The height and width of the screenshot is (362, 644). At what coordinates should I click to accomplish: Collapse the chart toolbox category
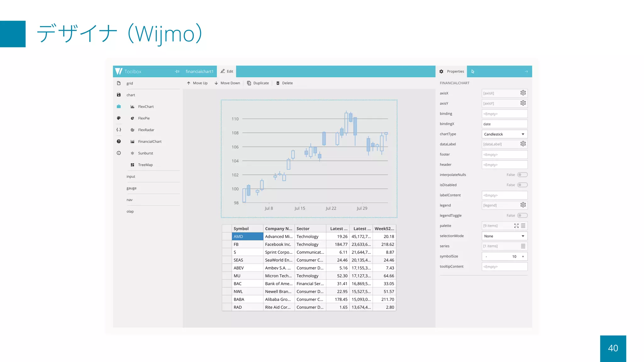(x=131, y=95)
